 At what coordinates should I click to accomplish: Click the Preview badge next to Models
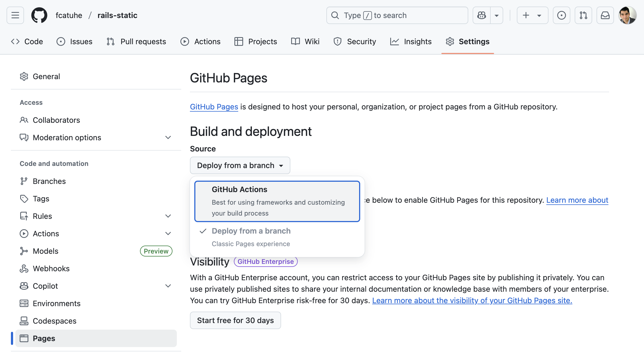pyautogui.click(x=156, y=251)
